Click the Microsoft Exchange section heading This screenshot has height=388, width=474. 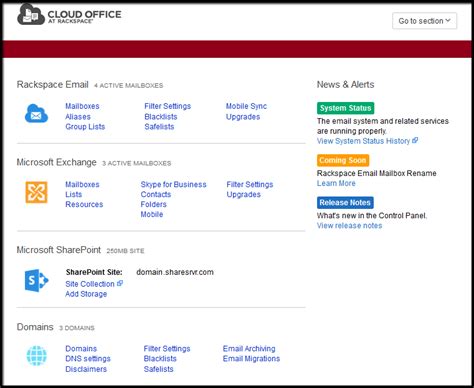pyautogui.click(x=57, y=162)
